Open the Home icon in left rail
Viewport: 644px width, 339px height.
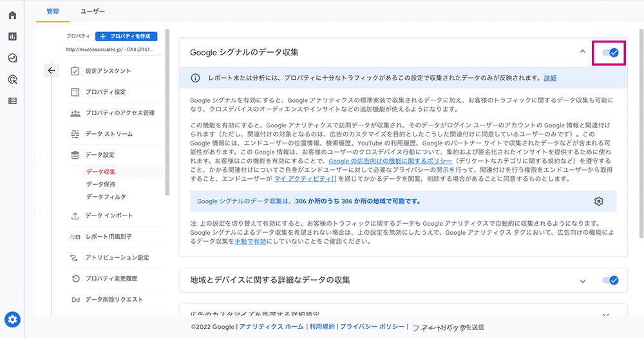12,15
